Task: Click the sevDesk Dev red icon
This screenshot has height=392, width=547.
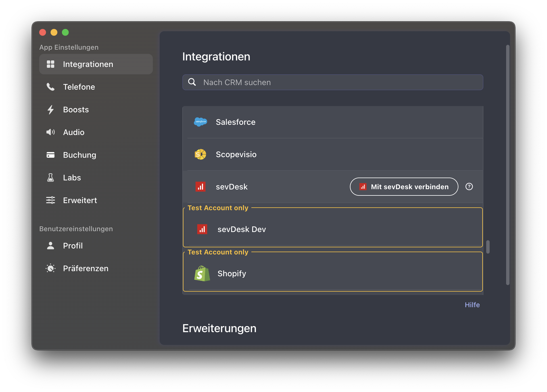Action: pos(202,229)
